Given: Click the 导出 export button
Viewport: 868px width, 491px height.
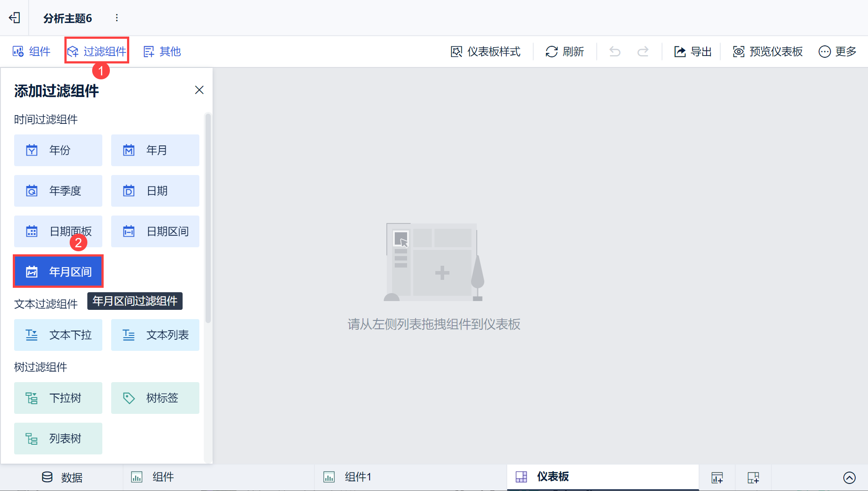Looking at the screenshot, I should tap(692, 52).
